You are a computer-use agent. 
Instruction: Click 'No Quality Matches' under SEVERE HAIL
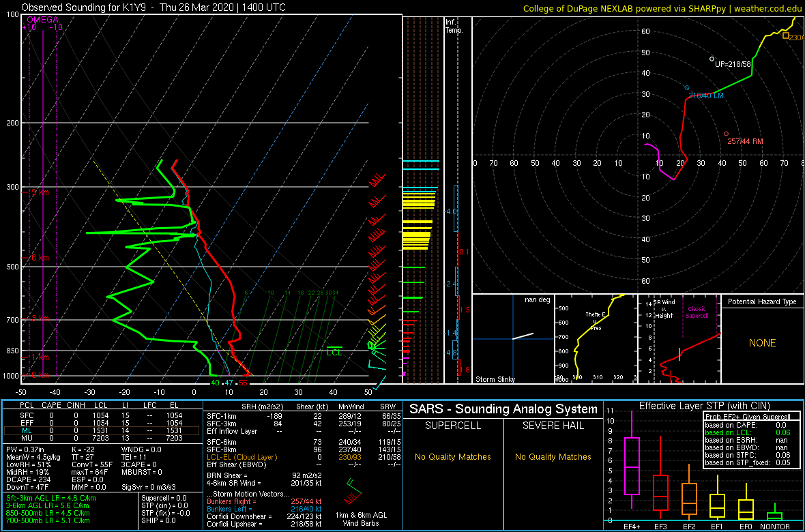click(553, 457)
